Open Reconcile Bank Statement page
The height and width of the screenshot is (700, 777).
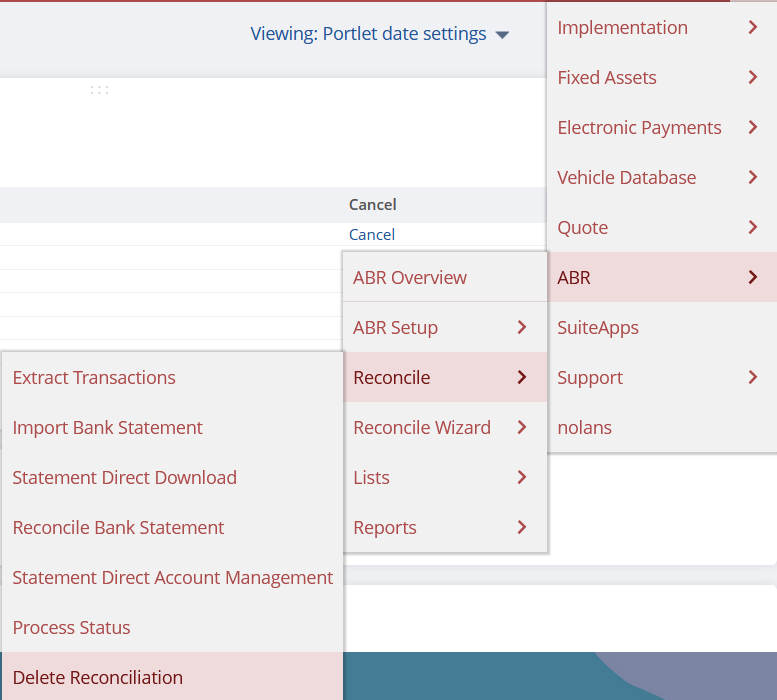118,527
